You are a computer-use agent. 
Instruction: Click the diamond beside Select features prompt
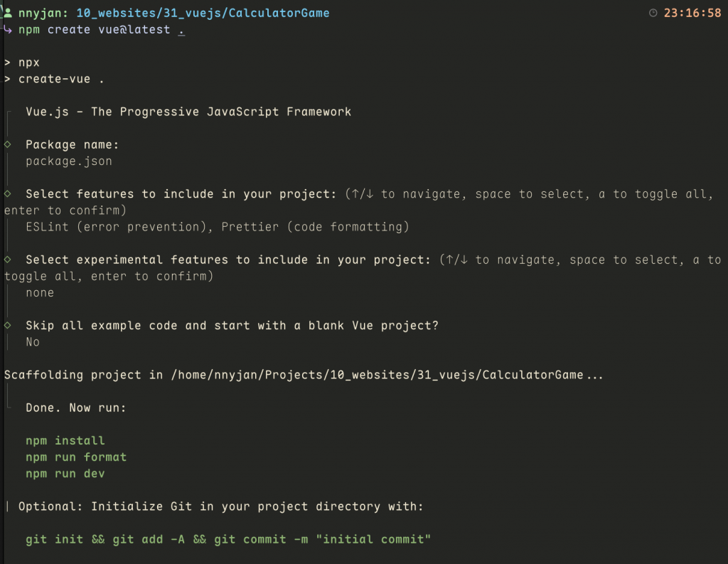(x=7, y=193)
